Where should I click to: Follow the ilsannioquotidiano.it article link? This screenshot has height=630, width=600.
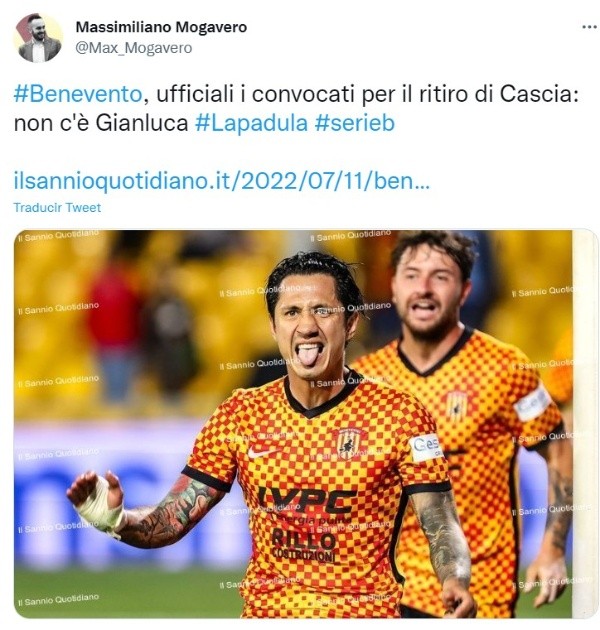click(x=222, y=181)
